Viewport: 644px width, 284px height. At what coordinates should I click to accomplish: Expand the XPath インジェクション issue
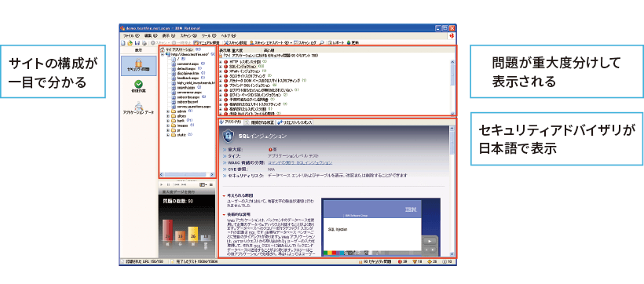coord(221,71)
